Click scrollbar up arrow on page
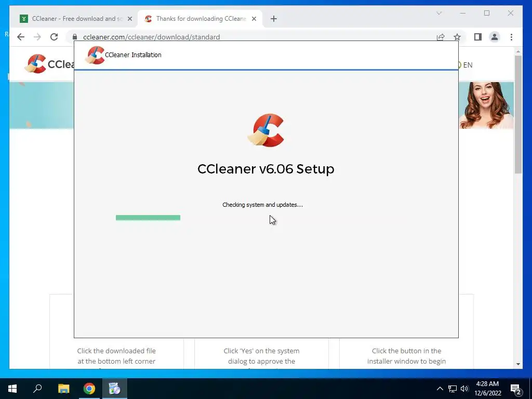The image size is (532, 399). [518, 51]
